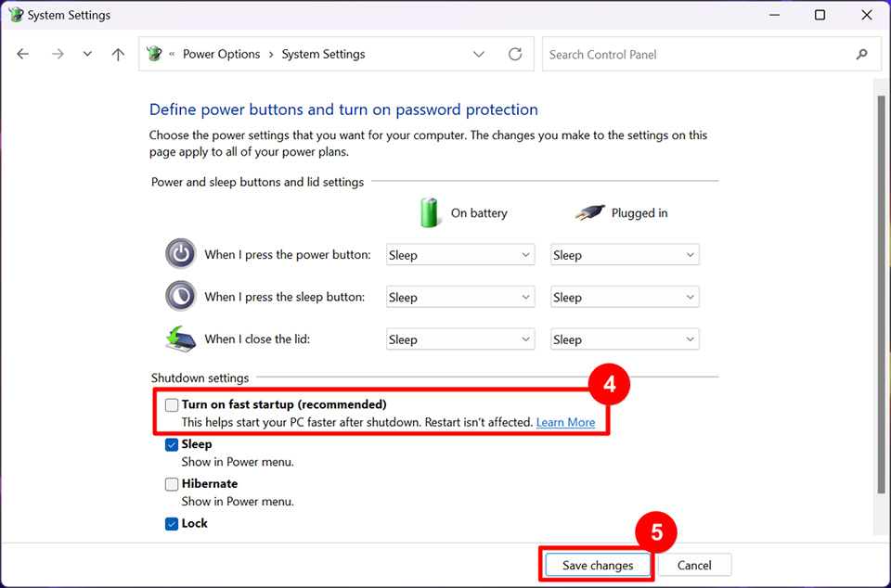Click the power button icon

click(181, 254)
